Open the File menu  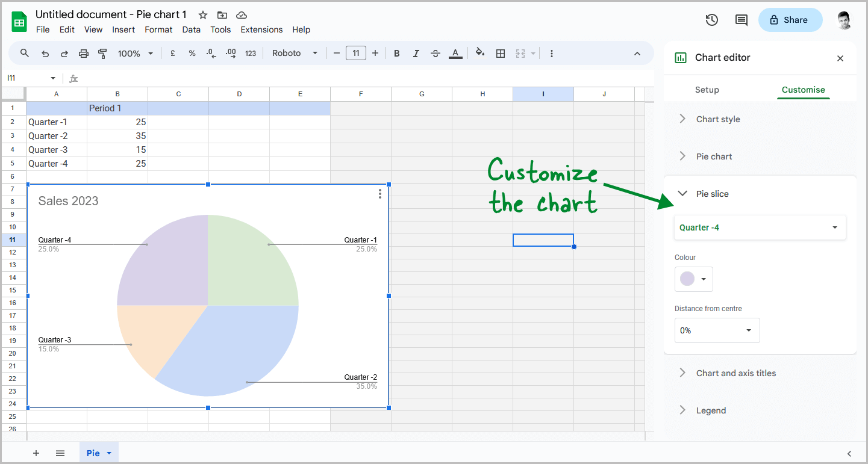[x=43, y=29]
